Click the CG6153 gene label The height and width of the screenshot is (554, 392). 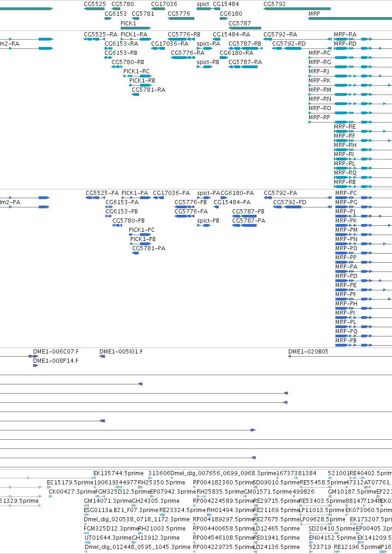116,14
